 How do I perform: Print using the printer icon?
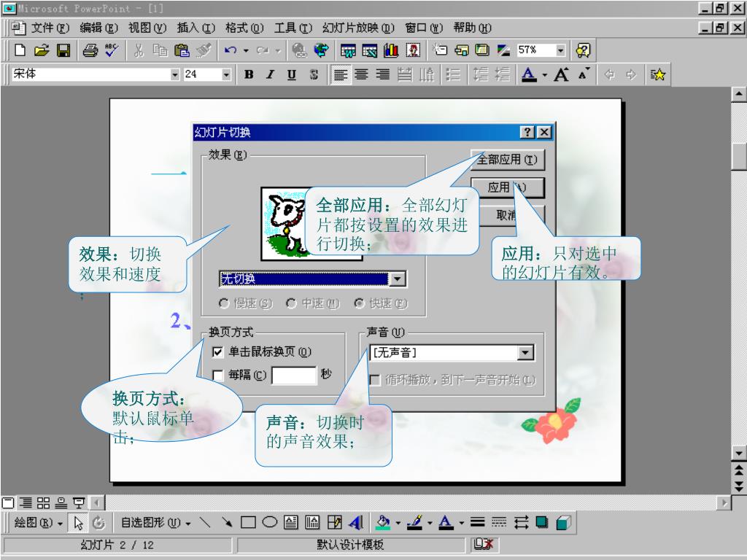click(90, 50)
